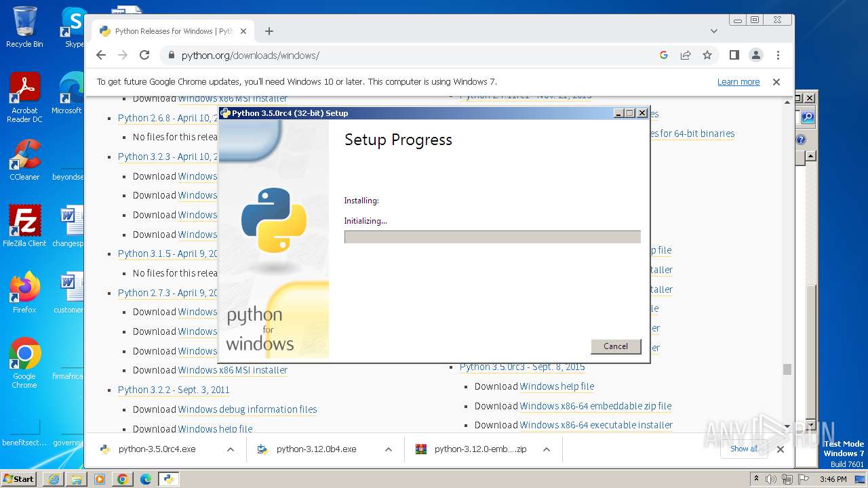Image resolution: width=868 pixels, height=488 pixels.
Task: Open Python 3.2.2 - Sept. 3, 2011 link
Action: point(174,390)
